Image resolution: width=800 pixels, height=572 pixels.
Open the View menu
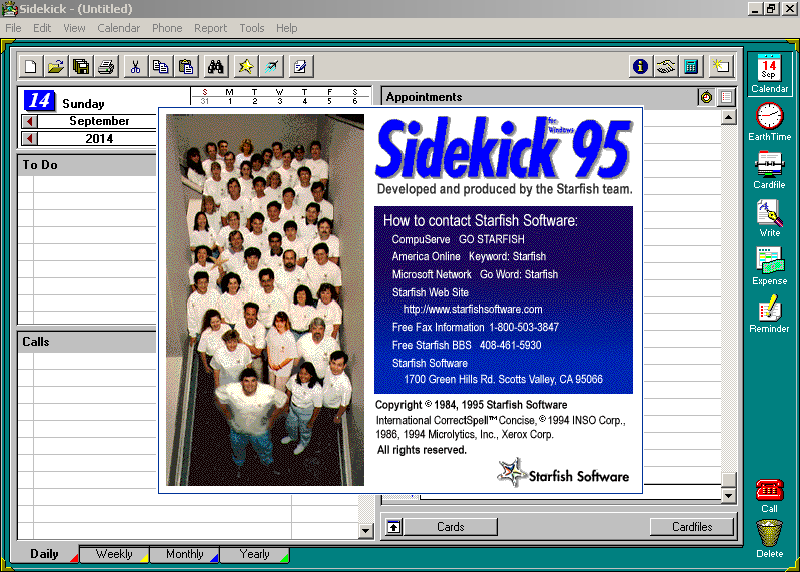(74, 28)
